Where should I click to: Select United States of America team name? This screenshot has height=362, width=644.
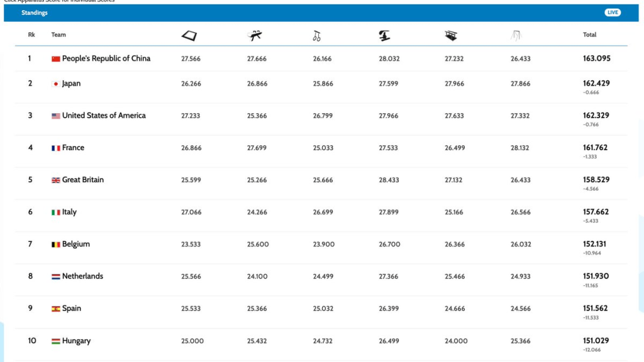[x=104, y=116]
